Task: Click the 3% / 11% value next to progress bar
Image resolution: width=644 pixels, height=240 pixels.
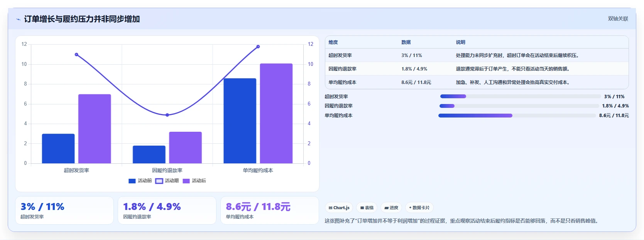Action: click(x=614, y=97)
